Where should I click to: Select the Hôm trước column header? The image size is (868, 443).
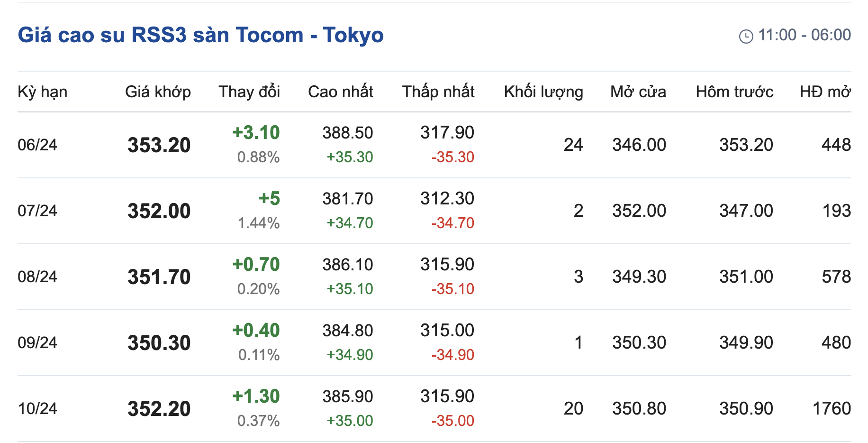tap(734, 92)
